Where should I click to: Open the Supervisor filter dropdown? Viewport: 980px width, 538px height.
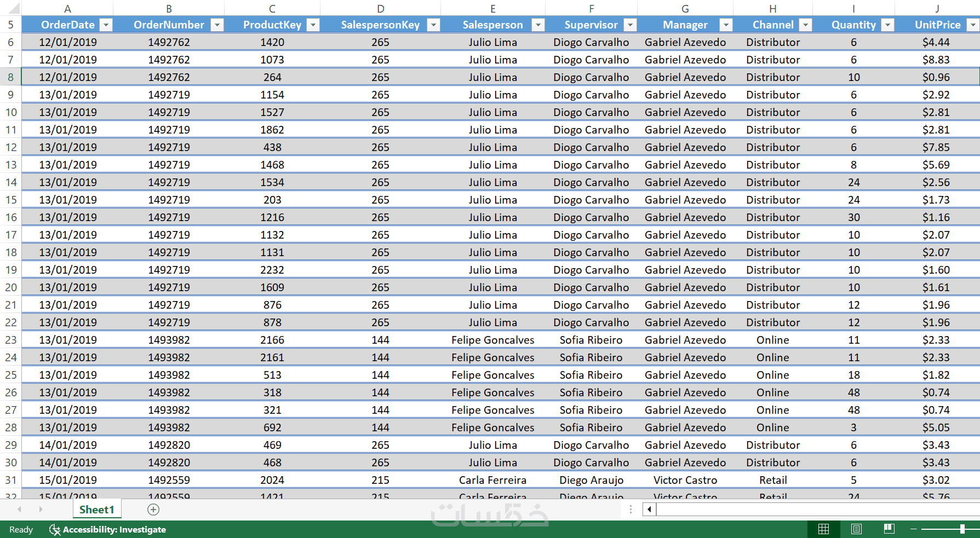pyautogui.click(x=631, y=25)
